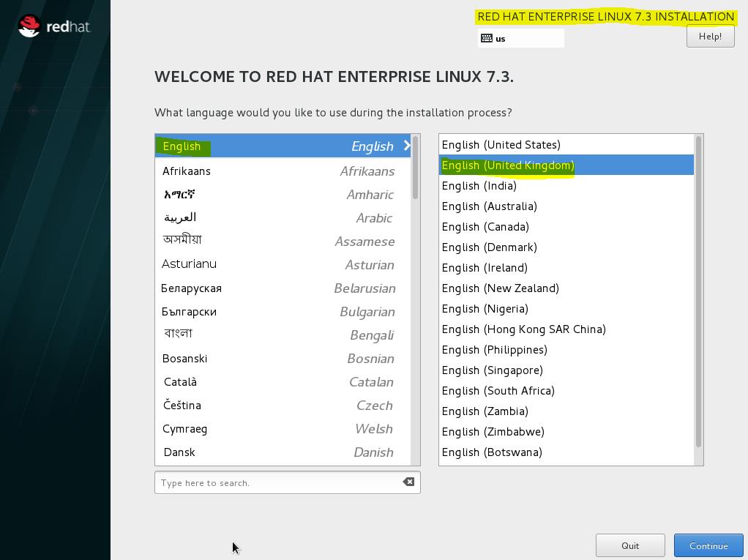Pick English (Singapore) locale
The image size is (748, 560).
pyautogui.click(x=566, y=370)
